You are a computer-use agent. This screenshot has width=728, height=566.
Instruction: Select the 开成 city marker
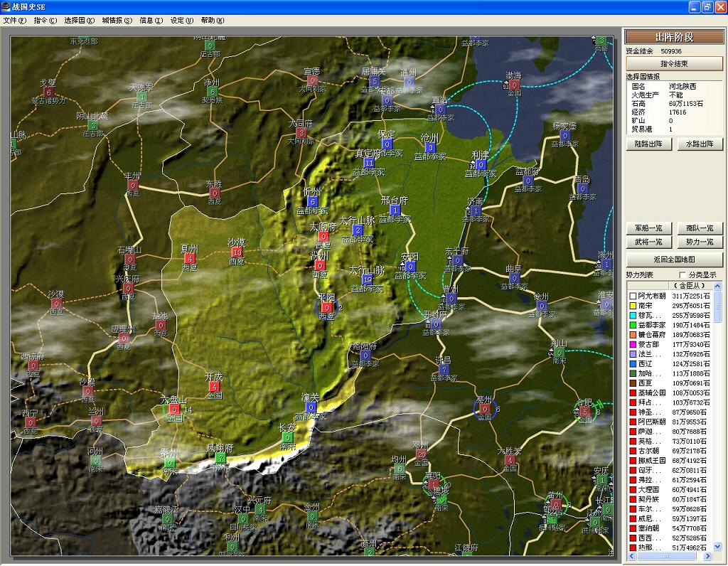point(214,387)
